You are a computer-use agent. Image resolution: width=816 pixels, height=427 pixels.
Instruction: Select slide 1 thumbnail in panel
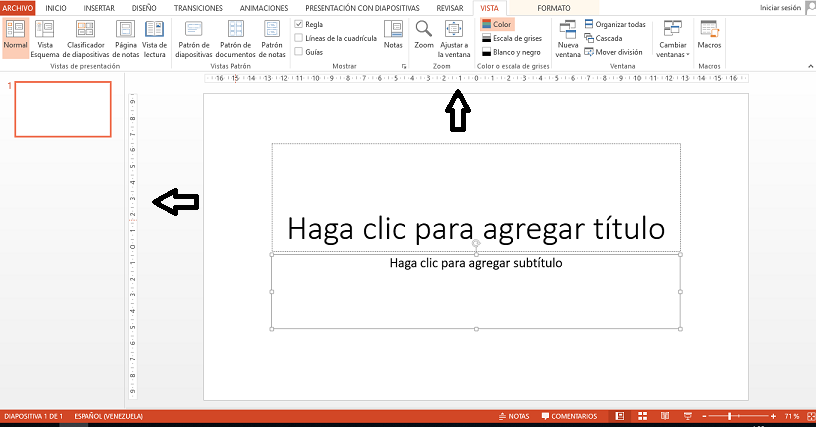pyautogui.click(x=62, y=108)
